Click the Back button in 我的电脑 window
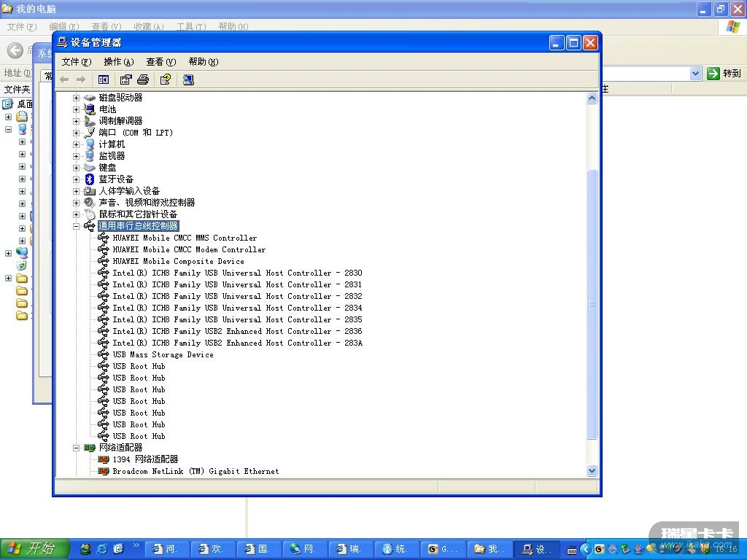Screen dimensions: 747x560 (15, 50)
